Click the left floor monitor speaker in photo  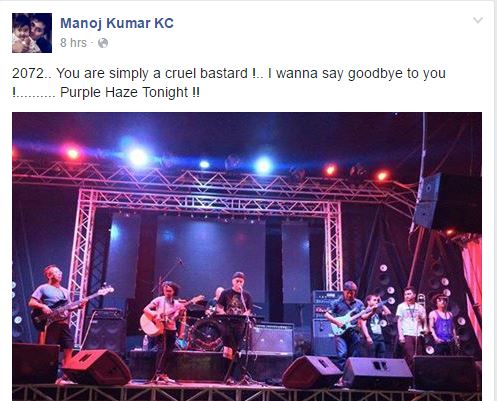pos(97,367)
